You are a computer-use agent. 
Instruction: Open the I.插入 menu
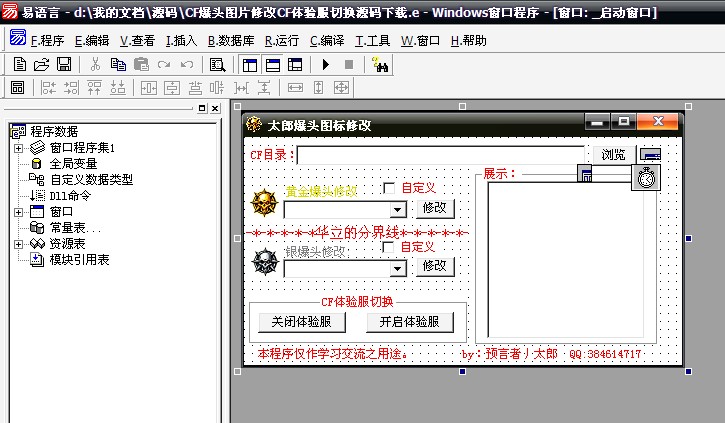click(181, 41)
